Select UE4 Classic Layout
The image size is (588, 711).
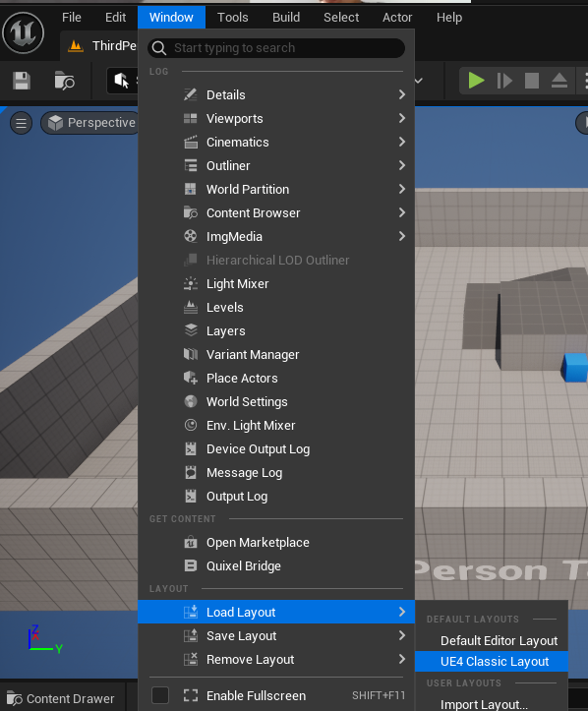pos(492,661)
